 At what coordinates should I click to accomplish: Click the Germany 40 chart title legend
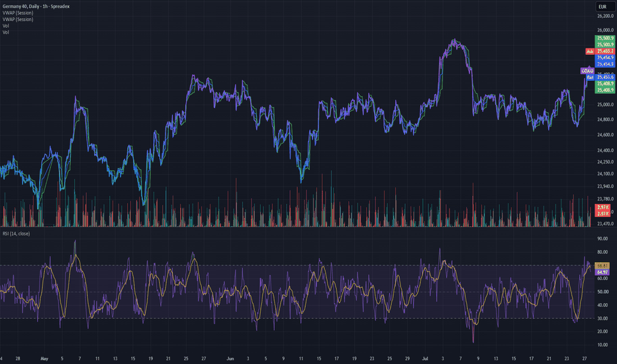pos(36,7)
